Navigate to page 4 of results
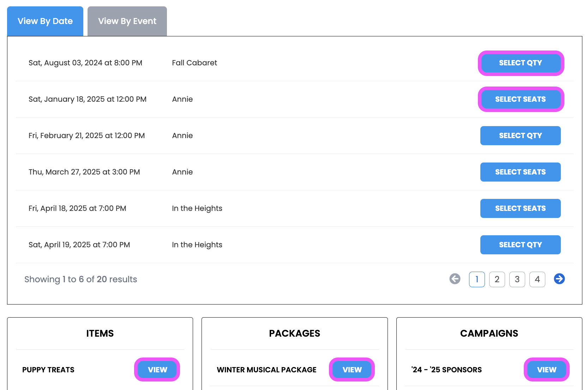The width and height of the screenshot is (588, 390). 537,279
